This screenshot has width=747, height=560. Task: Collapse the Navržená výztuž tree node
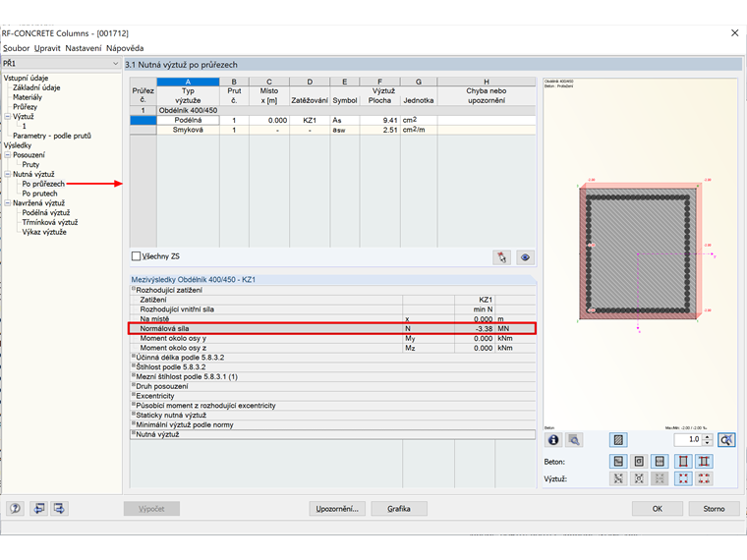(7, 202)
